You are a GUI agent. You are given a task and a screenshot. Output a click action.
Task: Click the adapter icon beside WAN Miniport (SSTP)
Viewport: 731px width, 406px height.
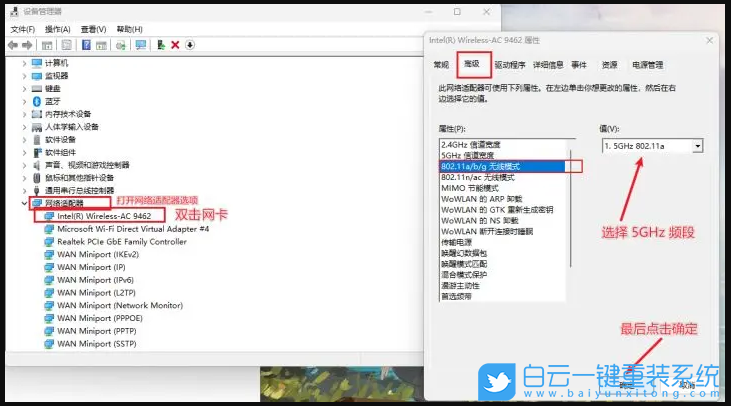(49, 344)
